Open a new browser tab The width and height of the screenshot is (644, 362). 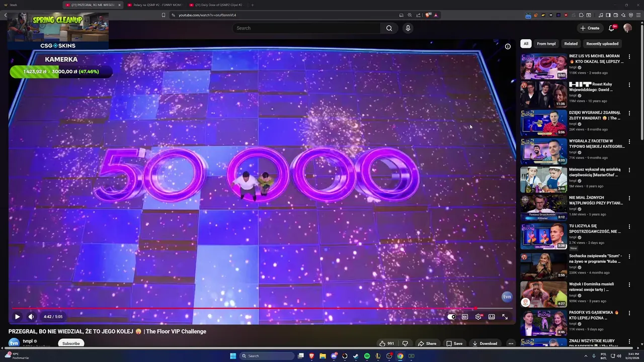[253, 5]
